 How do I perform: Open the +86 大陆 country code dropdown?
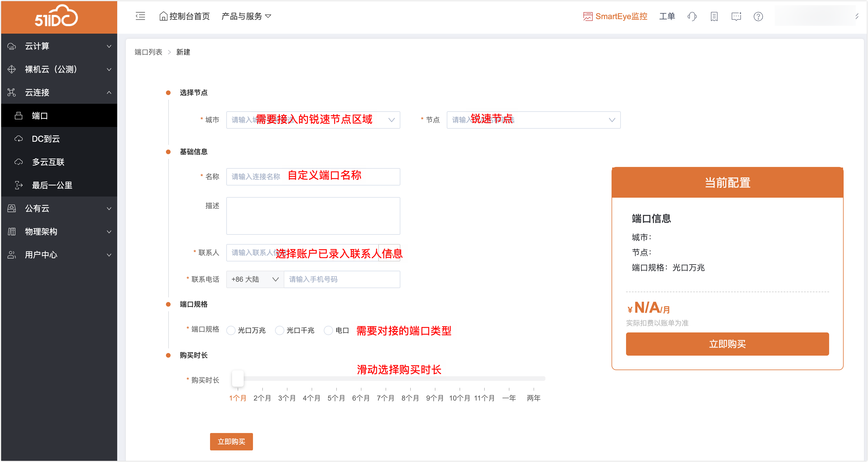pyautogui.click(x=255, y=279)
